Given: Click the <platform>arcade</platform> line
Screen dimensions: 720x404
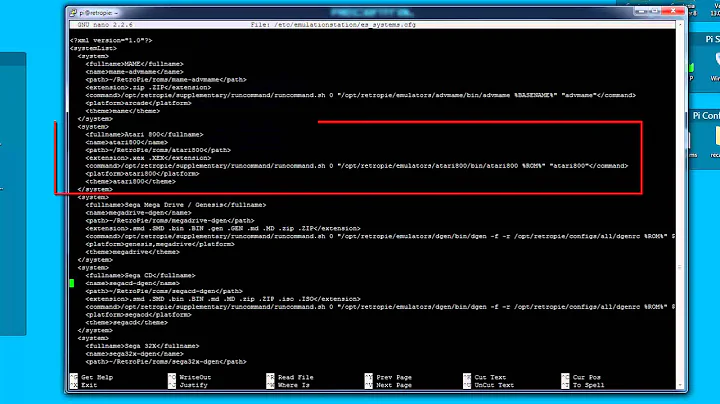Looking at the screenshot, I should pyautogui.click(x=138, y=103).
